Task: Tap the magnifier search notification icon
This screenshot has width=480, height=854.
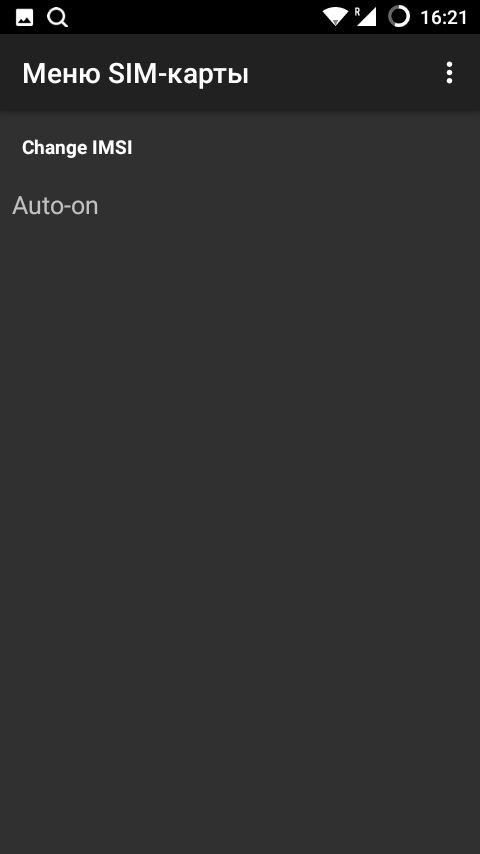Action: pos(57,17)
